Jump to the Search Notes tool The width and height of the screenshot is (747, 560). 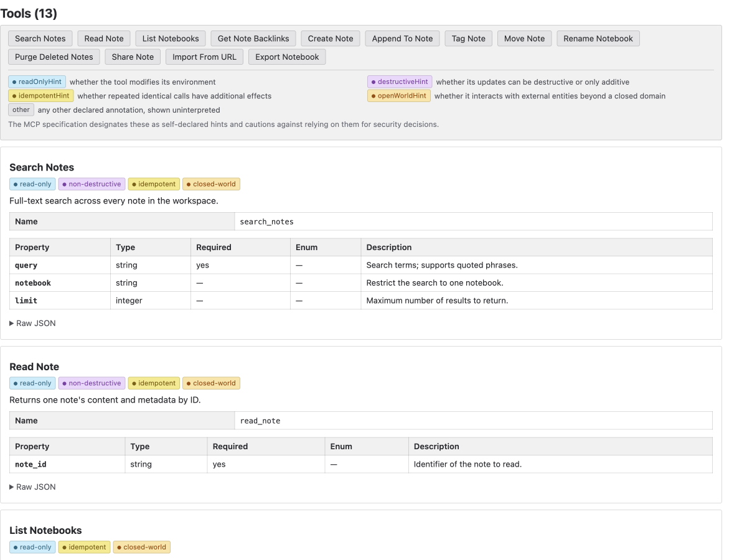coord(40,39)
